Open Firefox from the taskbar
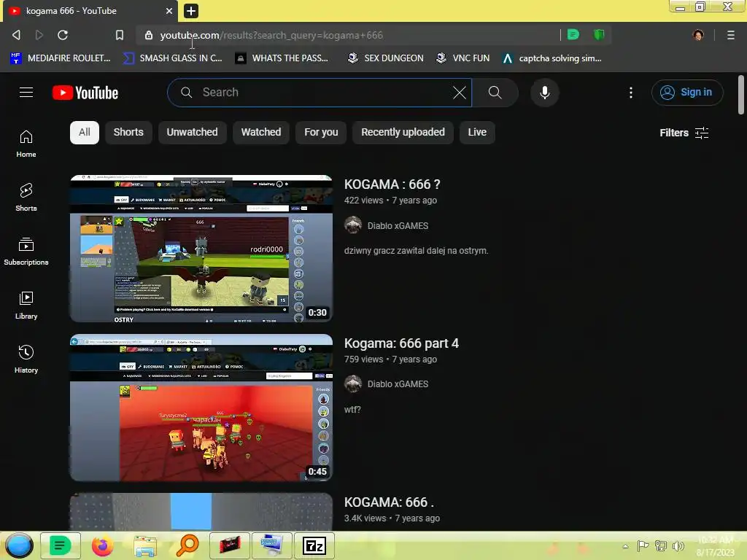Viewport: 747px width, 560px height. coord(102,545)
